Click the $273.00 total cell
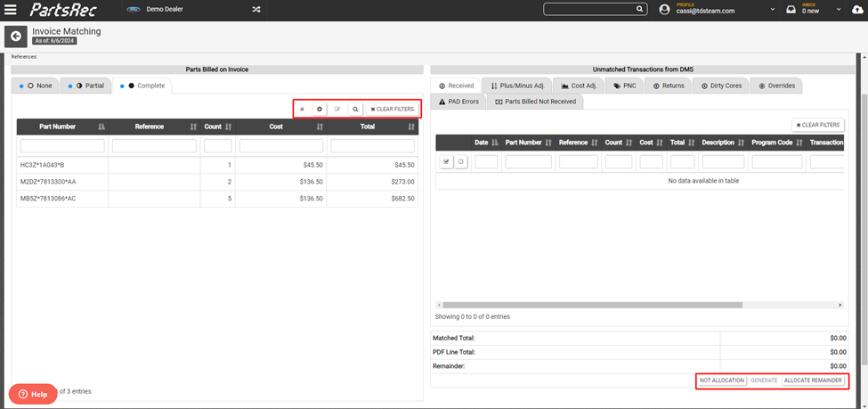The width and height of the screenshot is (868, 409). point(372,182)
